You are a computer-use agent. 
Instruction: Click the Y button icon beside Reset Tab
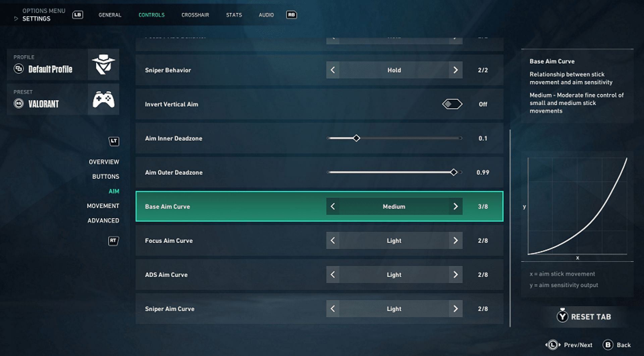562,316
